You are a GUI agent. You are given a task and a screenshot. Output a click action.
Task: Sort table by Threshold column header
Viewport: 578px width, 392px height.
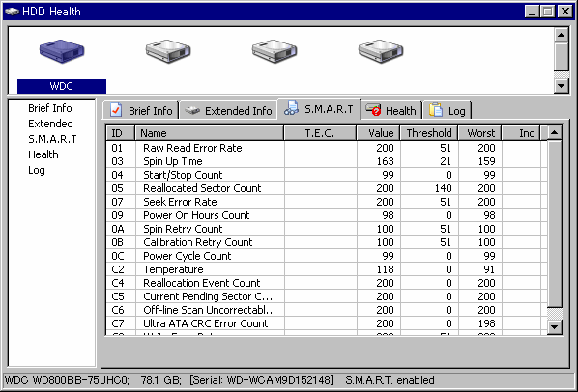click(429, 133)
